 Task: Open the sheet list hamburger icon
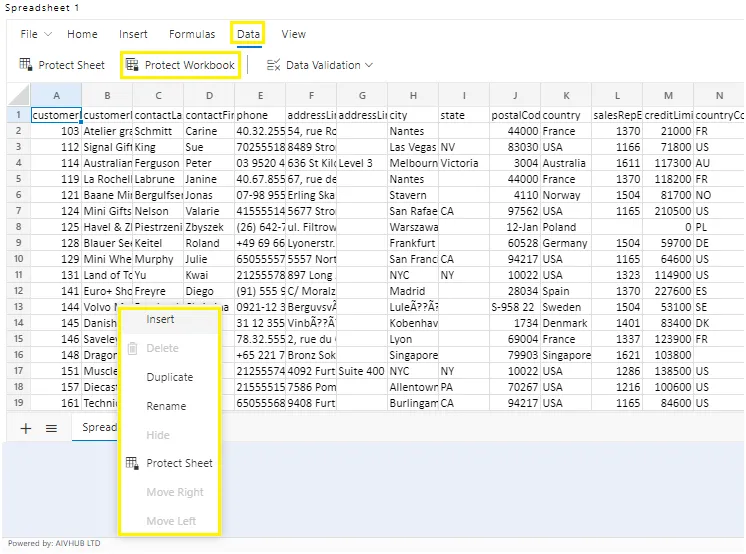(x=51, y=429)
